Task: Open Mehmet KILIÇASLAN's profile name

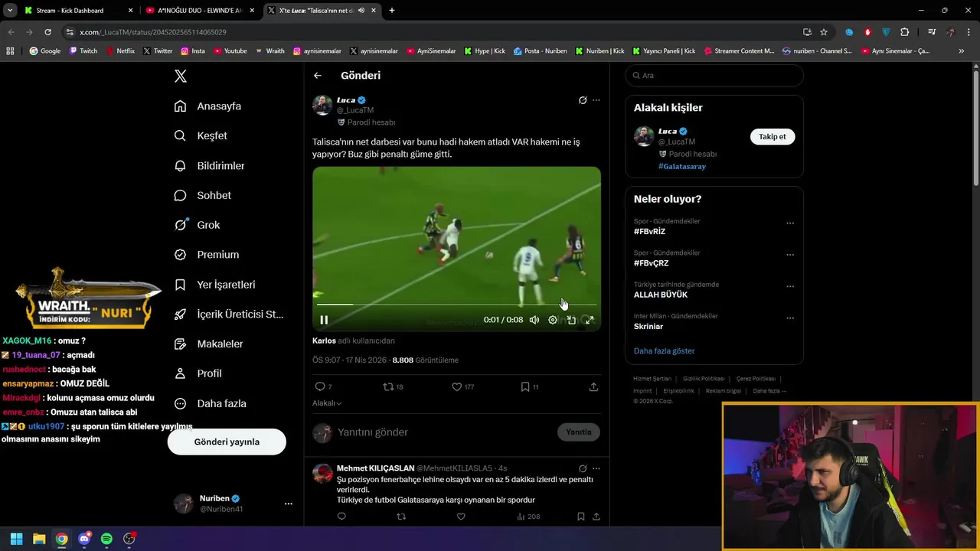Action: 375,468
